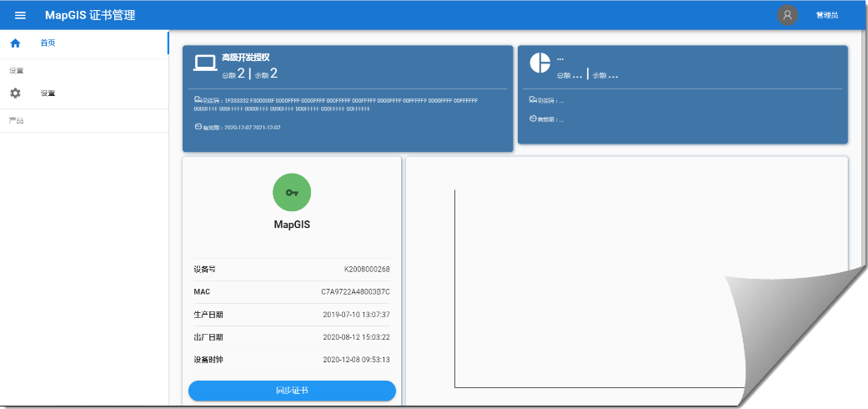Click the home icon in sidebar
868x409 pixels.
pyautogui.click(x=15, y=43)
